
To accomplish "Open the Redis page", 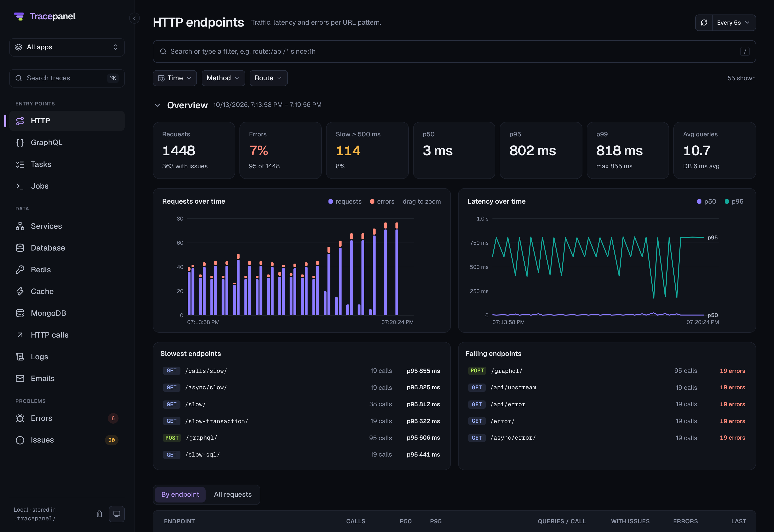I will click(67, 270).
